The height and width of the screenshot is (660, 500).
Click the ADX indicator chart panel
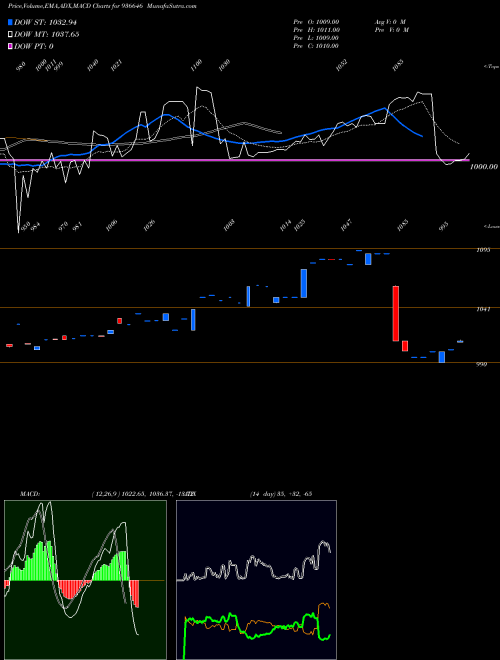coord(256,580)
